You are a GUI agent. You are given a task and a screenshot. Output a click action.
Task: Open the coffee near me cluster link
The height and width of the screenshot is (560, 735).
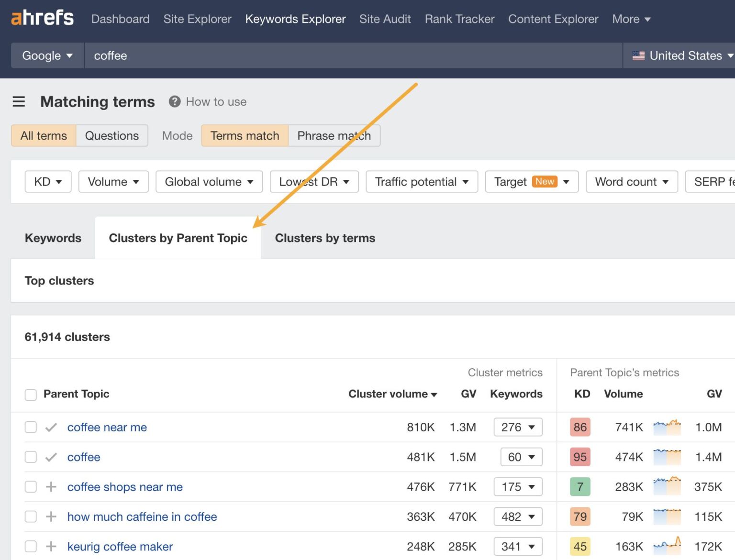coord(107,427)
